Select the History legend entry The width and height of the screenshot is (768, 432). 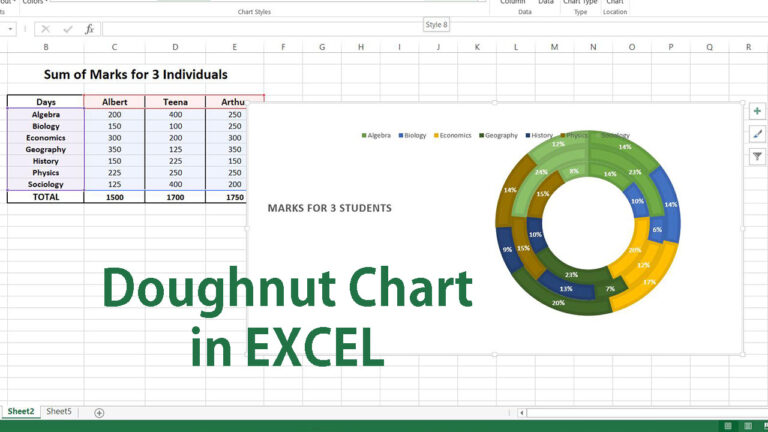(539, 136)
